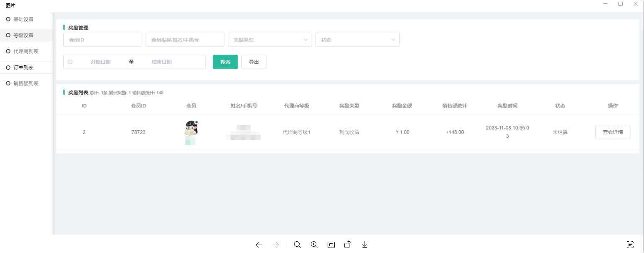Select the 等级设置 radio item

pos(23,36)
